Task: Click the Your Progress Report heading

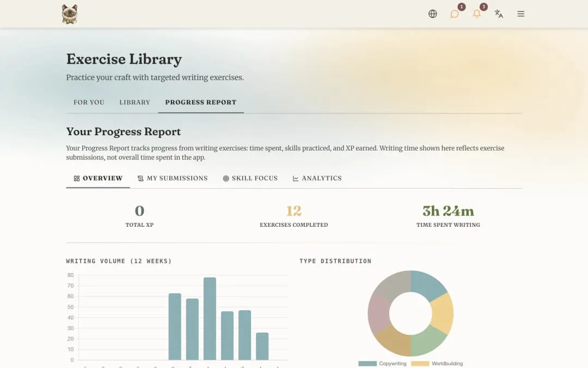Action: click(x=124, y=131)
